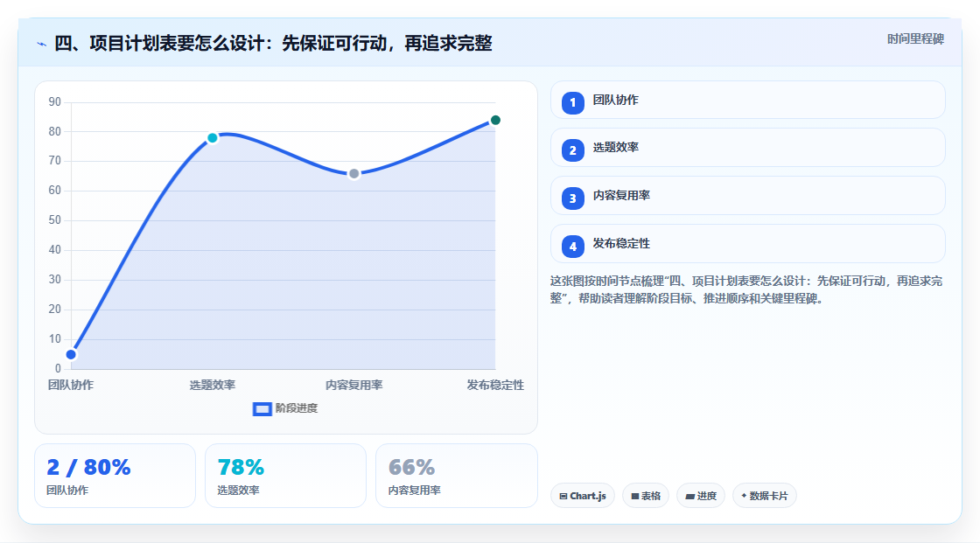The width and height of the screenshot is (980, 543).
Task: Click the 数据卡片 tag
Action: (765, 496)
